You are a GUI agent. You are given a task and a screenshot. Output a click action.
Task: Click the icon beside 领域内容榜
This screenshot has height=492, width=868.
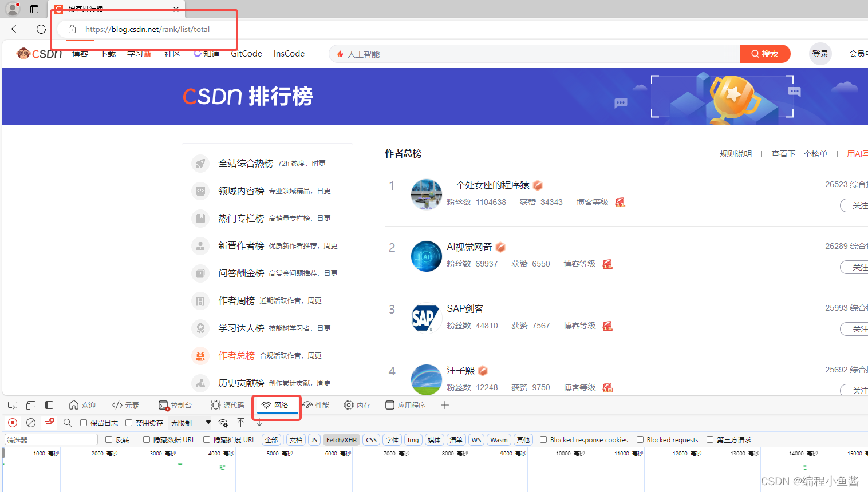(200, 191)
